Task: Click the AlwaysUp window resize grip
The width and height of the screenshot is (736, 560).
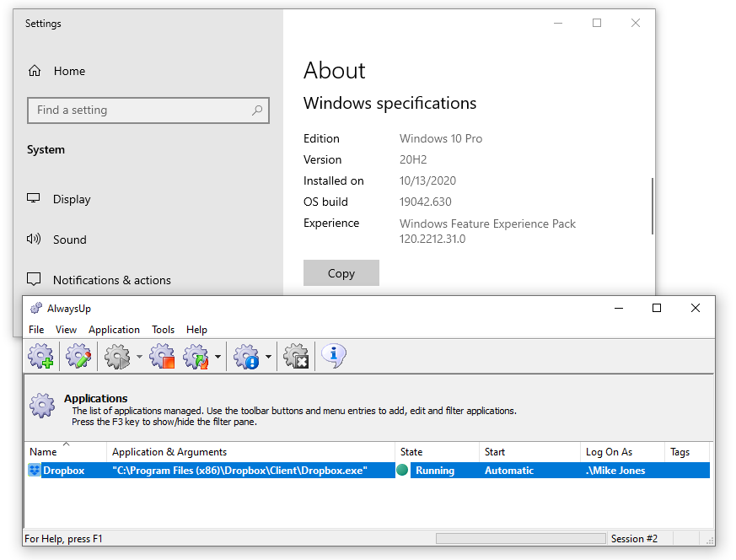Action: tap(710, 541)
